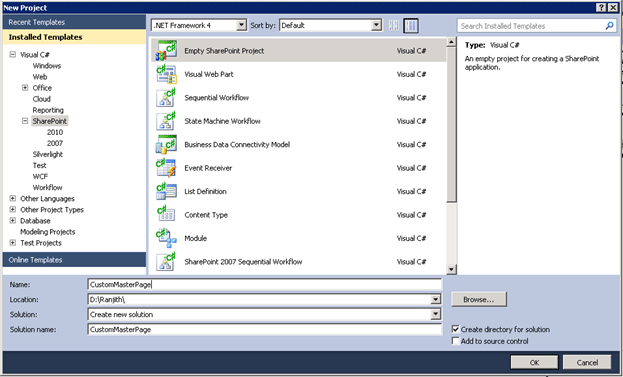623x377 pixels.
Task: Select the Workflow category in tree
Action: 47,188
